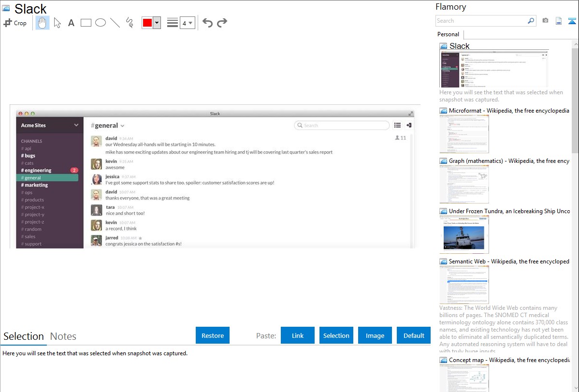This screenshot has height=392, width=579.
Task: Select the # project-x channel
Action: (32, 207)
